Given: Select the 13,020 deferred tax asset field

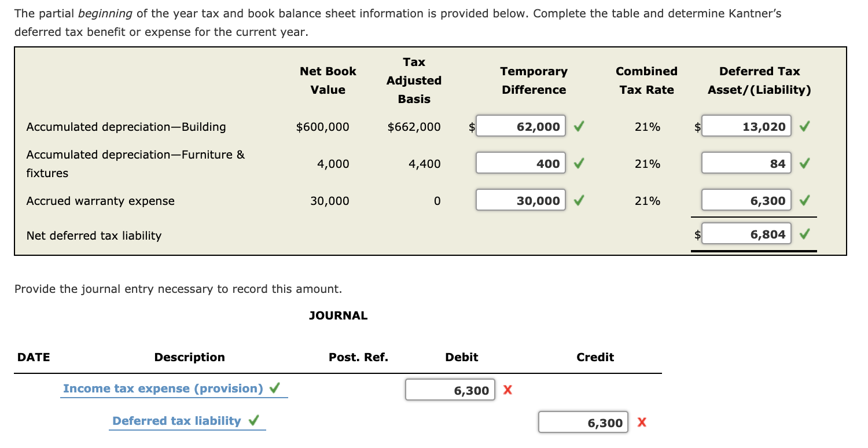Looking at the screenshot, I should tap(746, 126).
